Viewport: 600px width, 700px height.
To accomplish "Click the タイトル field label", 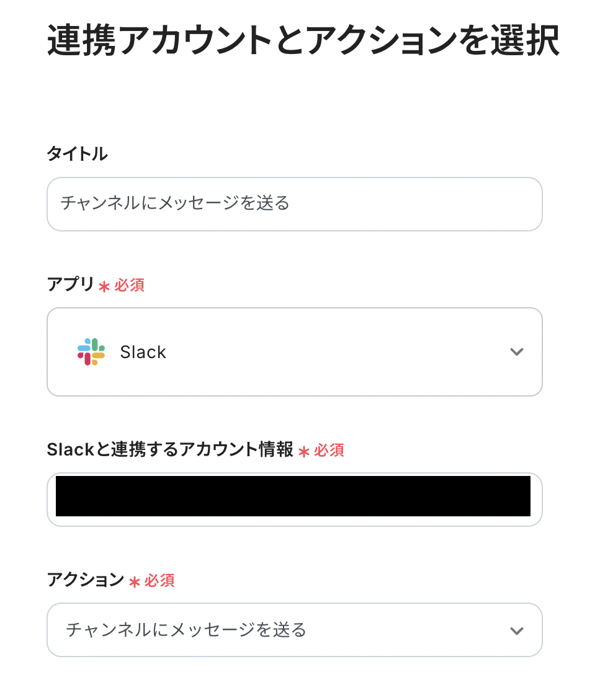I will point(77,154).
